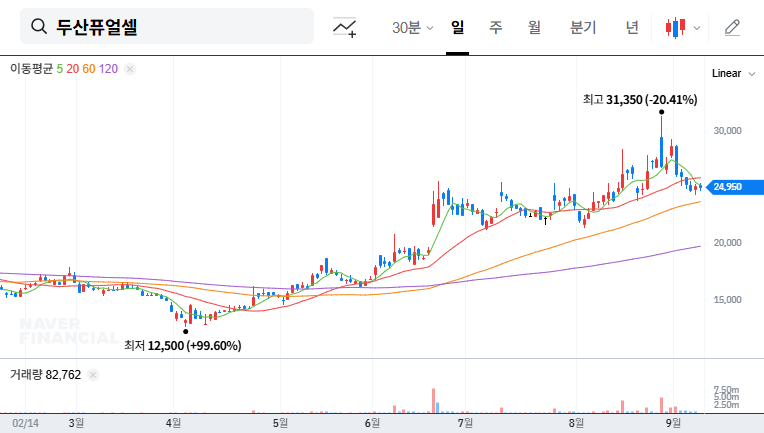Image resolution: width=764 pixels, height=433 pixels.
Task: Open the pencil drawing tool
Action: pos(732,28)
